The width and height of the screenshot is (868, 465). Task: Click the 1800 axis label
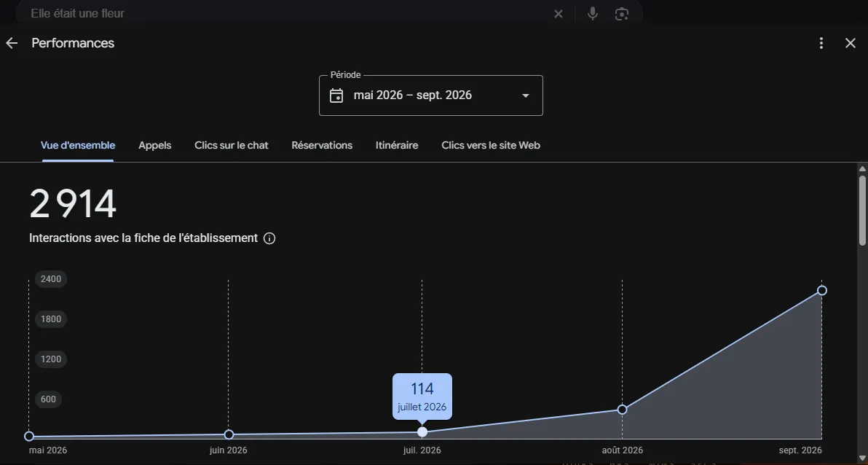click(51, 319)
